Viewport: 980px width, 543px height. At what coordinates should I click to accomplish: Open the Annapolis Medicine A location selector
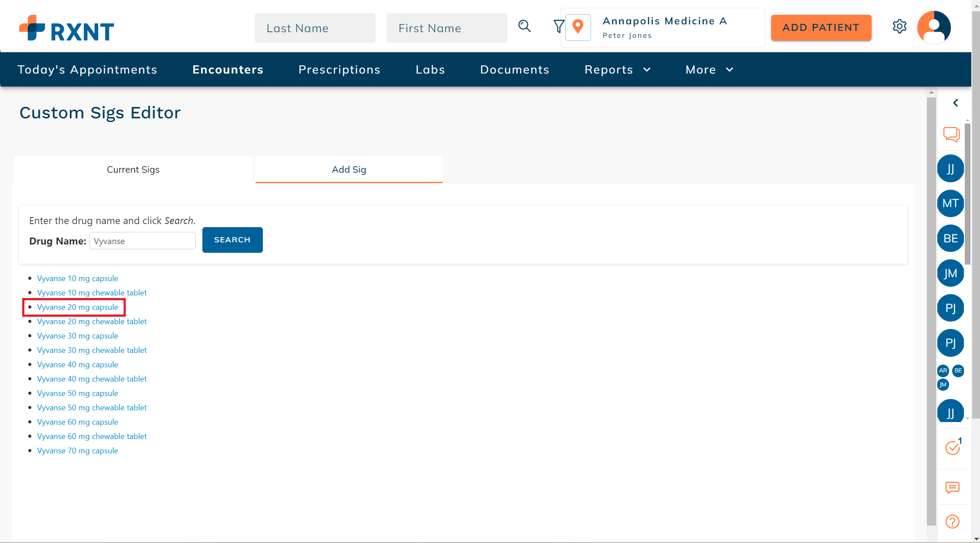(x=662, y=27)
